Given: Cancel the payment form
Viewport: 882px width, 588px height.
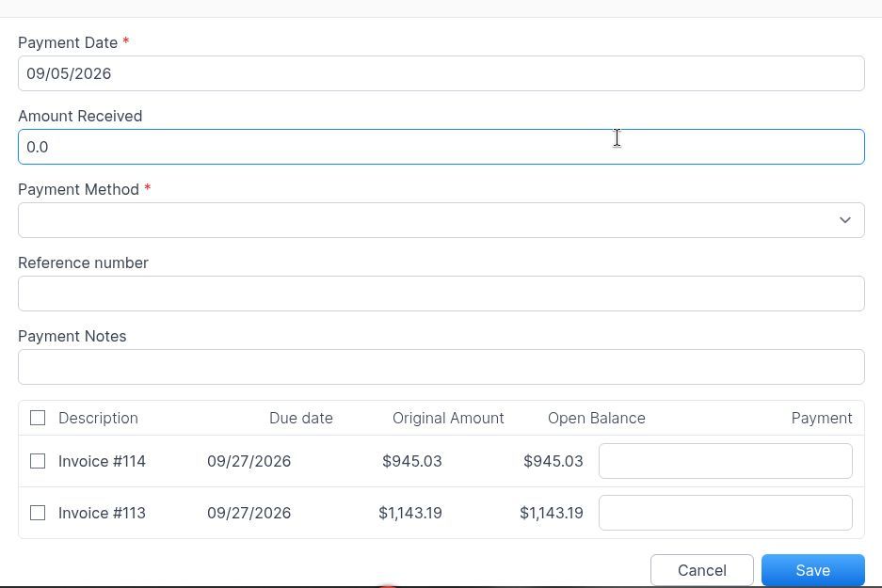Looking at the screenshot, I should tap(702, 570).
